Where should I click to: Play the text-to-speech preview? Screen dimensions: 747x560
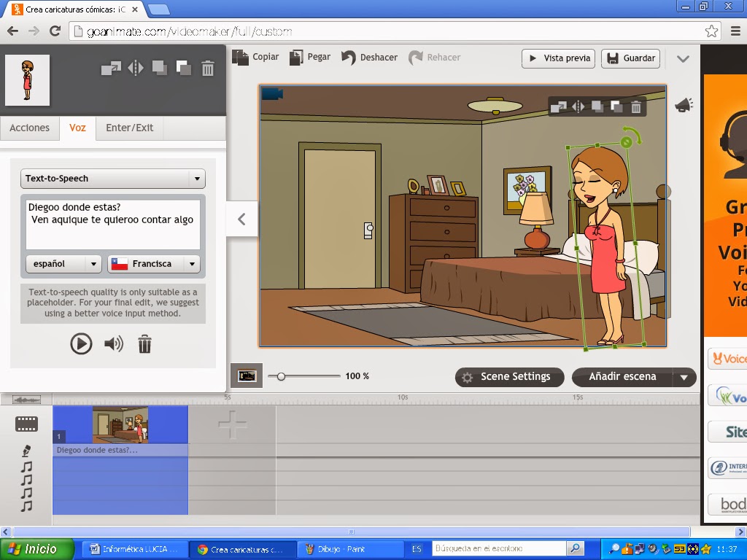tap(81, 343)
